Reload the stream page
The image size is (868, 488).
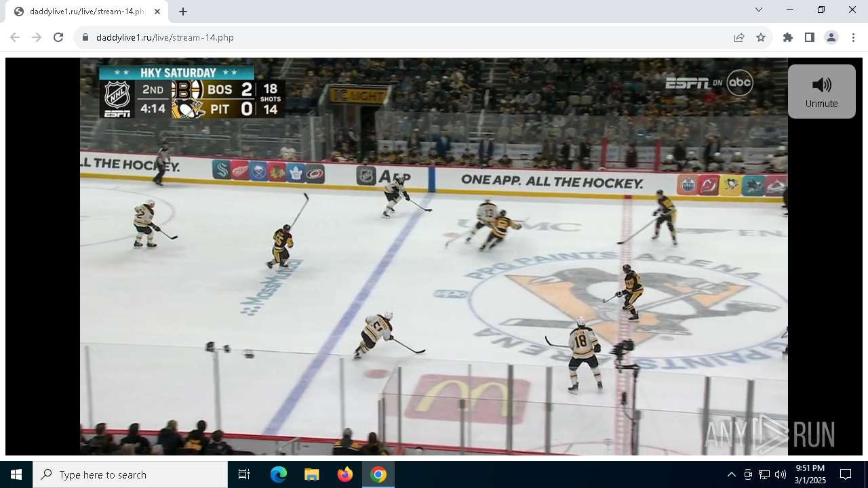pyautogui.click(x=58, y=37)
